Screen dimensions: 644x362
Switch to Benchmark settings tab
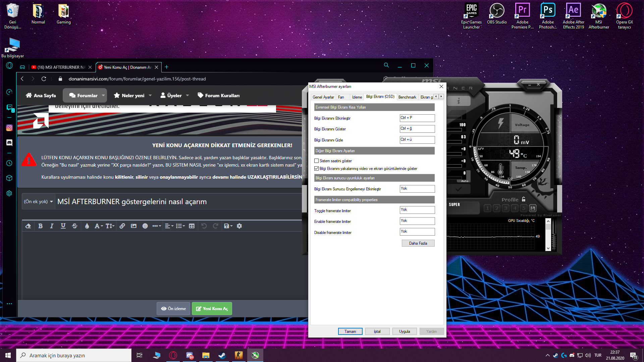[x=407, y=97]
